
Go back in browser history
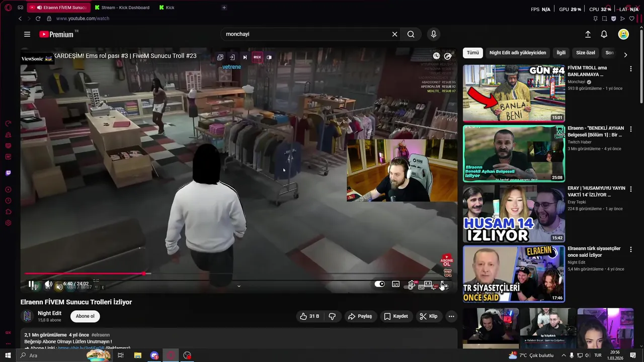pyautogui.click(x=20, y=19)
